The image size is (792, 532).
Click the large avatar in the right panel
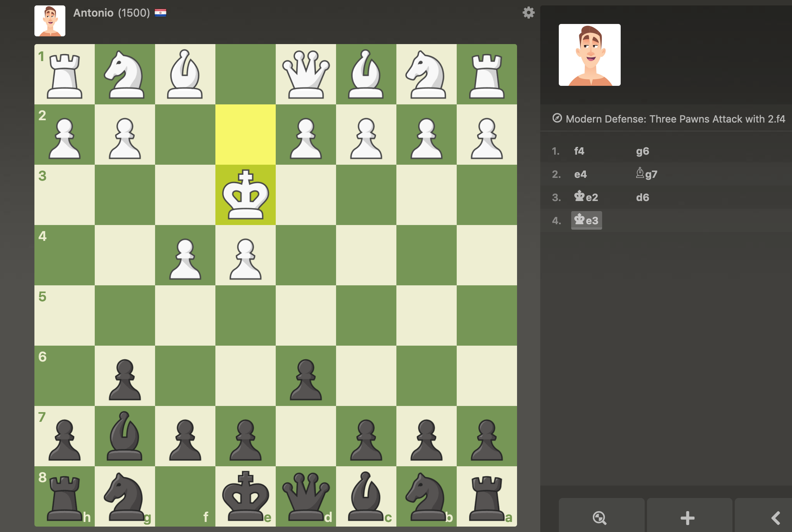click(x=590, y=55)
